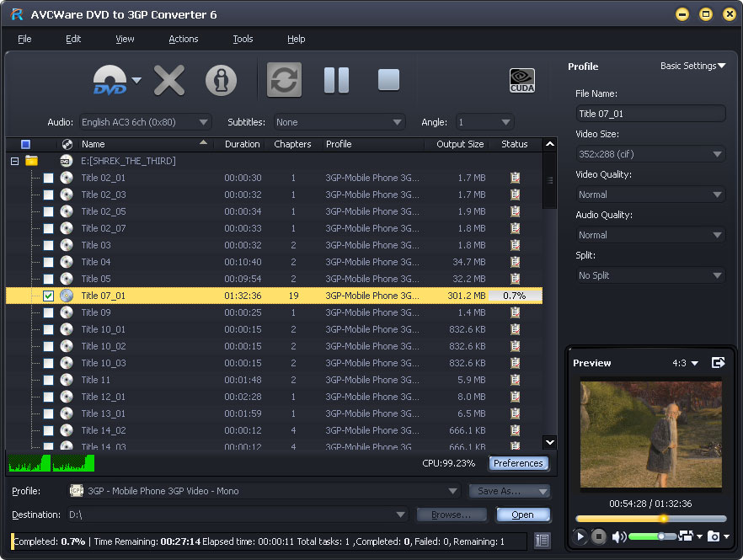
Task: Open the Split dropdown showing No Split
Action: (650, 275)
